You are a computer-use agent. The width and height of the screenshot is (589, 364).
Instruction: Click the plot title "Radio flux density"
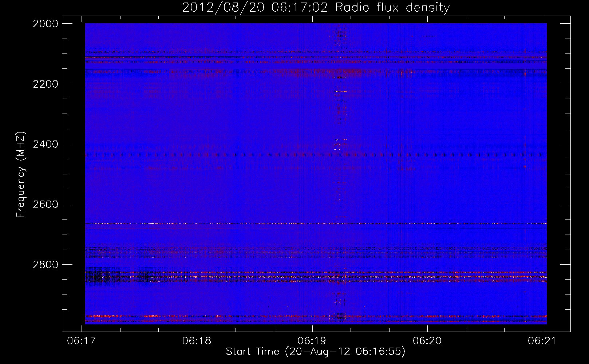coord(392,8)
